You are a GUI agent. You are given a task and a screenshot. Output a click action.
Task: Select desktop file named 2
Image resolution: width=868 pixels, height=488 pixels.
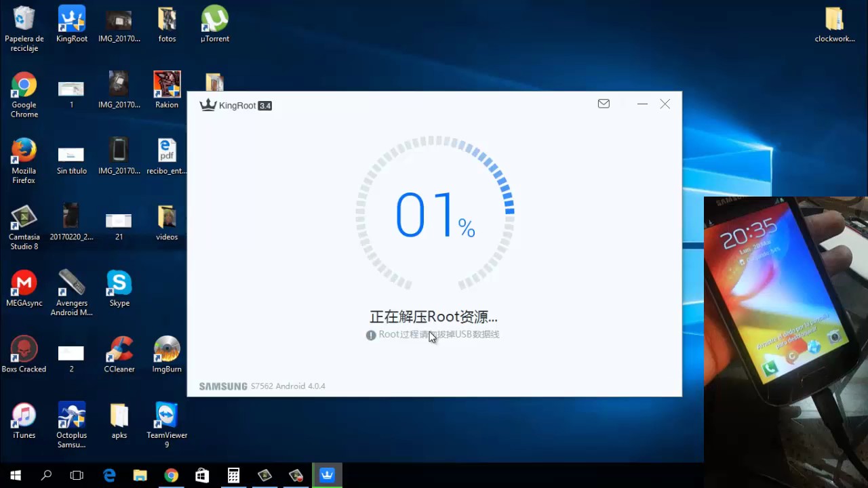[x=71, y=359]
